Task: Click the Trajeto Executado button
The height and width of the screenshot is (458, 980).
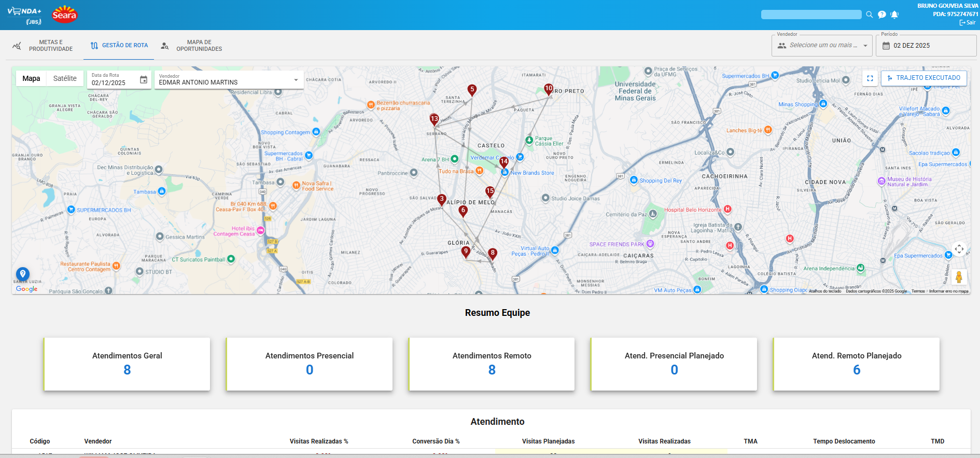Action: [923, 78]
